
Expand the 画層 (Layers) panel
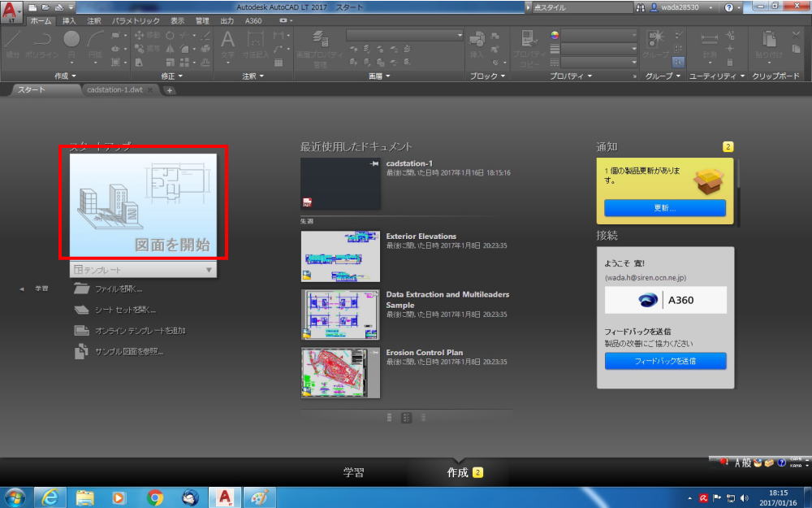click(x=379, y=76)
